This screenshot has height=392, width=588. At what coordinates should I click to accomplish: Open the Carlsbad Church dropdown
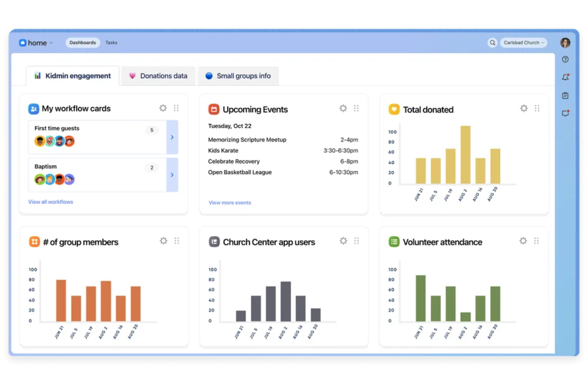(523, 42)
